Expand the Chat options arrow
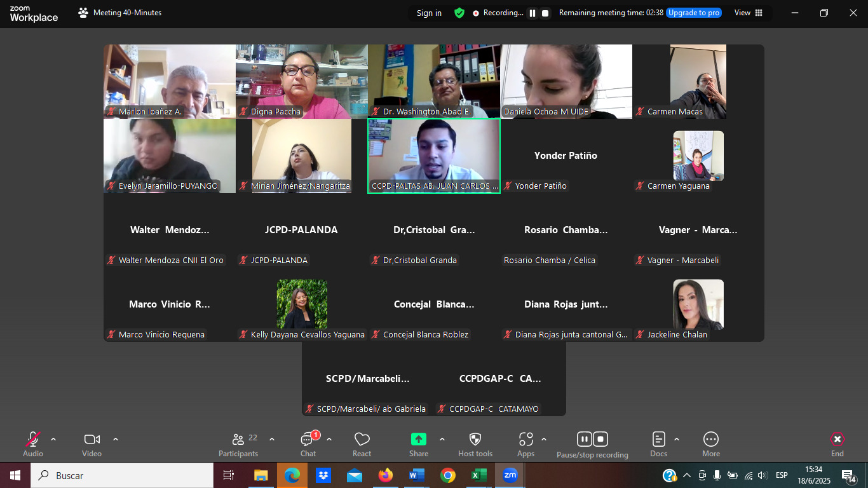The image size is (868, 488). coord(329,439)
